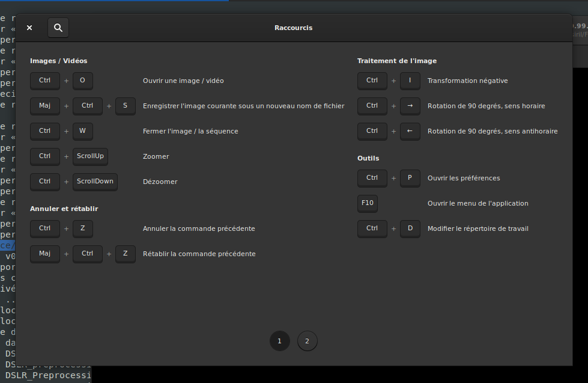Click 'Maj' keycap in the redo row
The width and height of the screenshot is (588, 383).
click(x=44, y=254)
